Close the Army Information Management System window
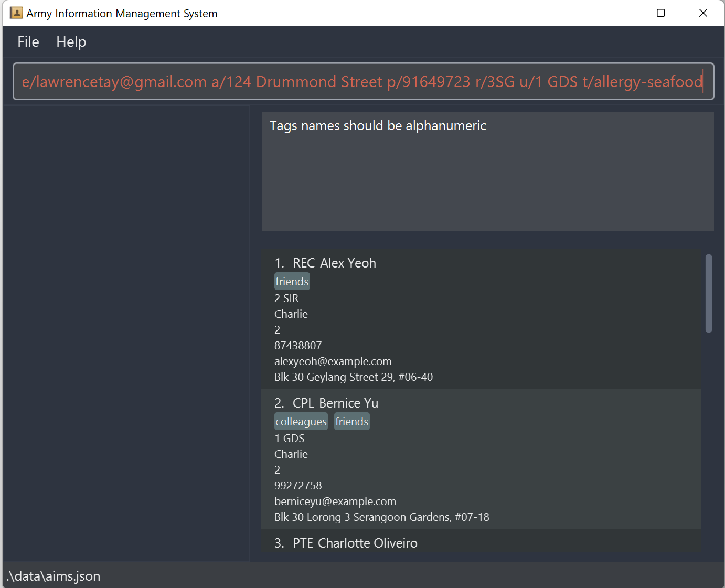Image resolution: width=725 pixels, height=588 pixels. (703, 13)
